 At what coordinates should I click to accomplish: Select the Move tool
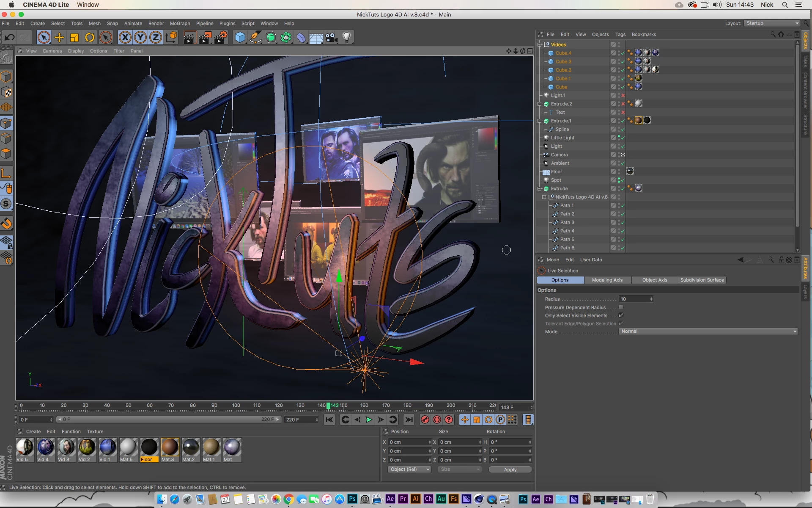[59, 38]
